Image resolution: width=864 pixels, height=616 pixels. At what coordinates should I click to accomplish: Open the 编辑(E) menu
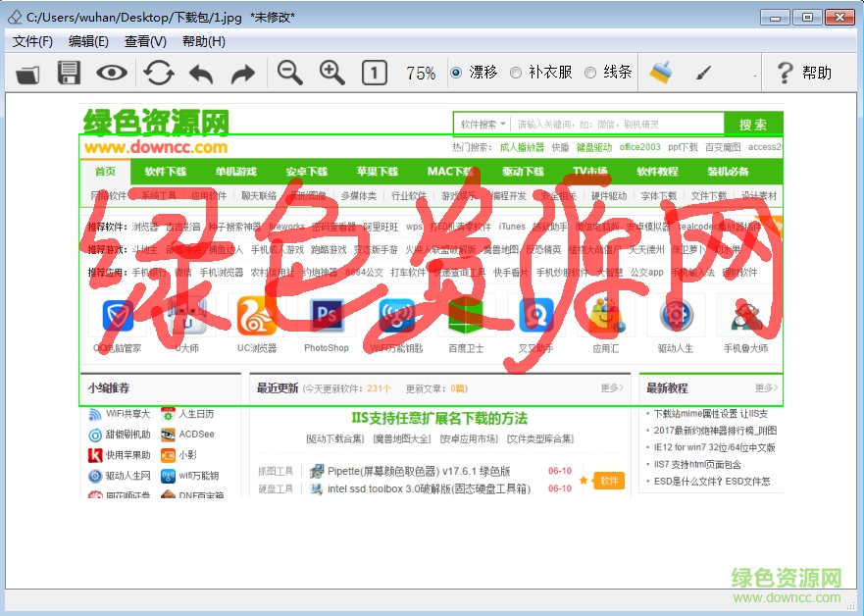click(x=88, y=41)
